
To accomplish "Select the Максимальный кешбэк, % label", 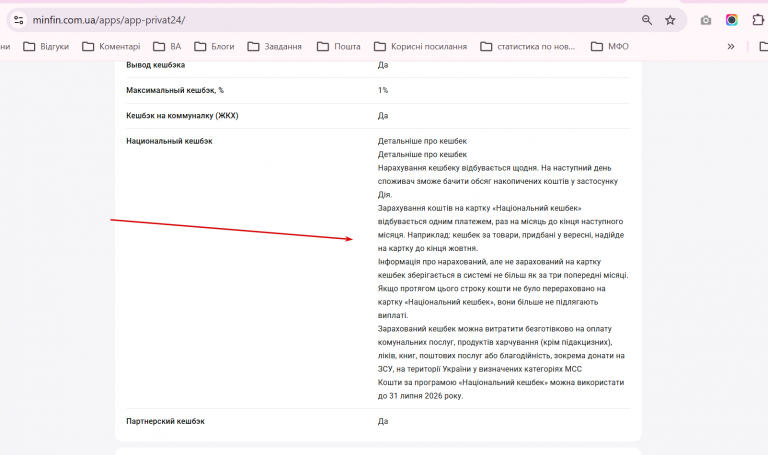I will 175,90.
